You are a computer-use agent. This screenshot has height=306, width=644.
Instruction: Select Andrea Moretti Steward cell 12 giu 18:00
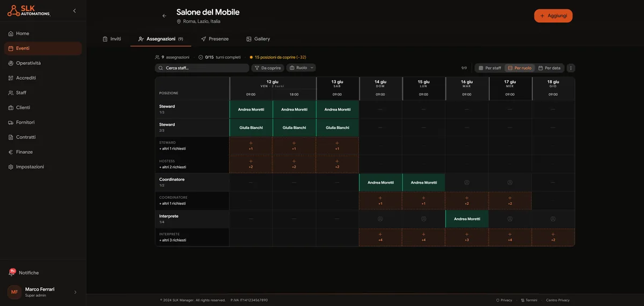(x=294, y=109)
